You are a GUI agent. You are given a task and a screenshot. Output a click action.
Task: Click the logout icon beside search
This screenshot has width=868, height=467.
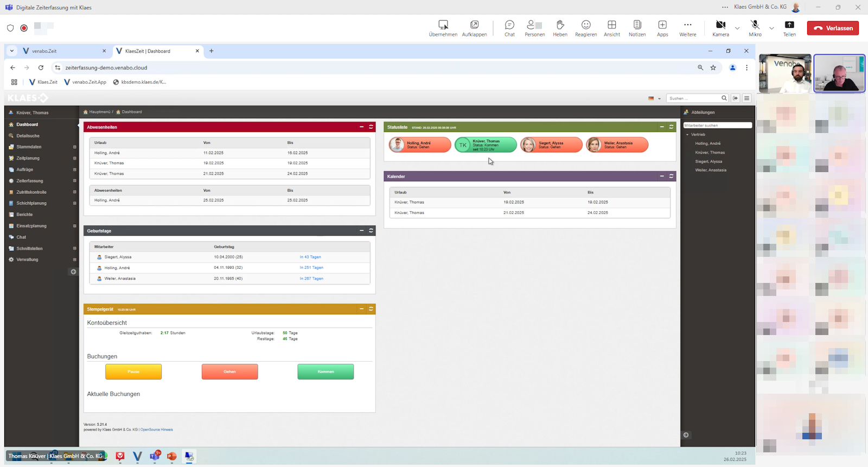(x=736, y=98)
